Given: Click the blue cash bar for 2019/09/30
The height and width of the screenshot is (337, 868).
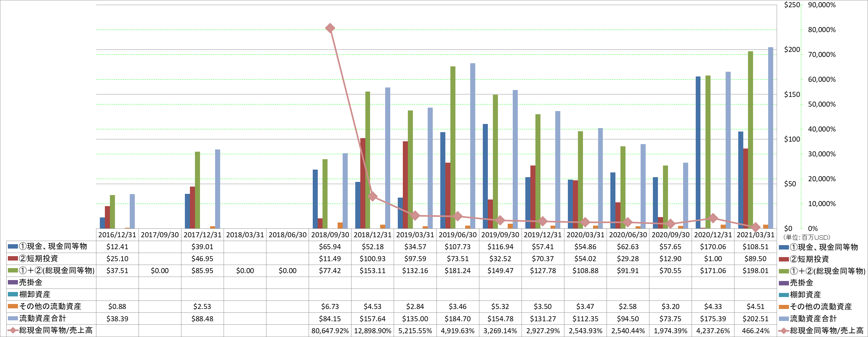Looking at the screenshot, I should [485, 177].
